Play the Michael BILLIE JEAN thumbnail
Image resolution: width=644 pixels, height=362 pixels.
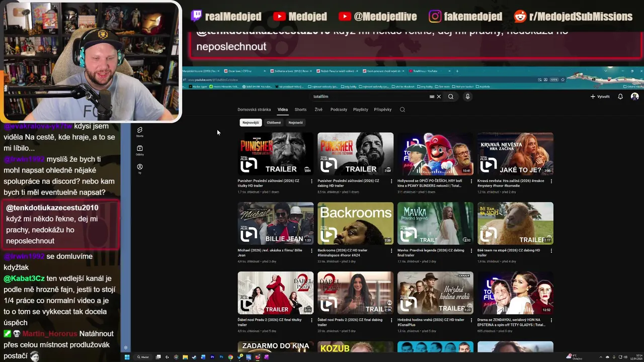tap(276, 224)
